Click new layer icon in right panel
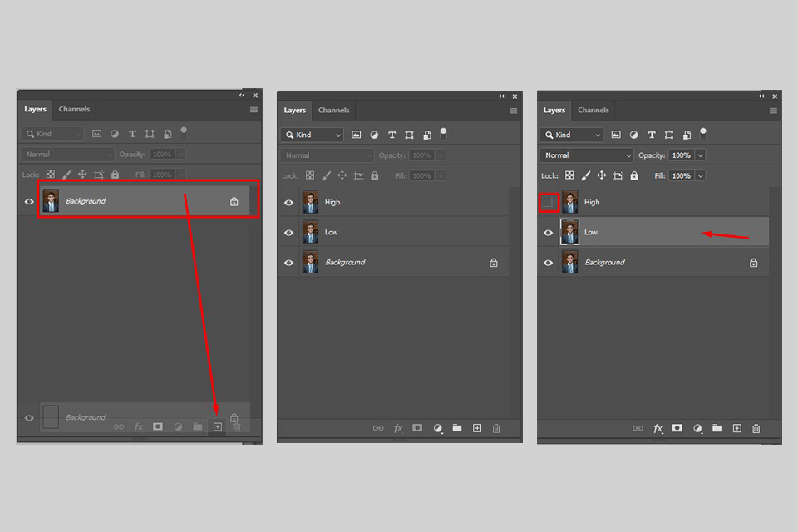Viewport: 798px width, 532px height. [x=736, y=428]
